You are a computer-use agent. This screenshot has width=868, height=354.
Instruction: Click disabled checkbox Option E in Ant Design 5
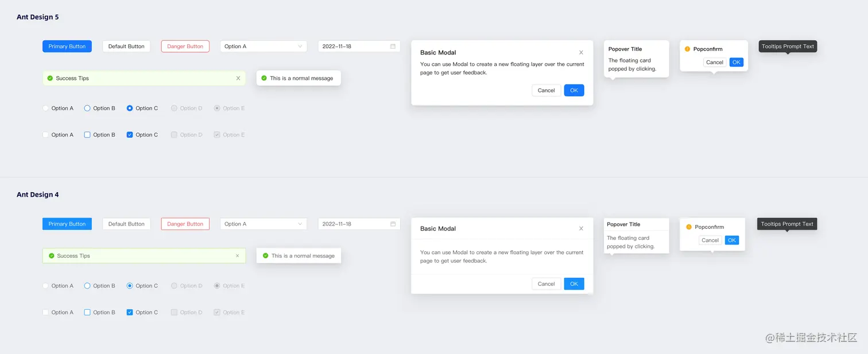[x=217, y=135]
